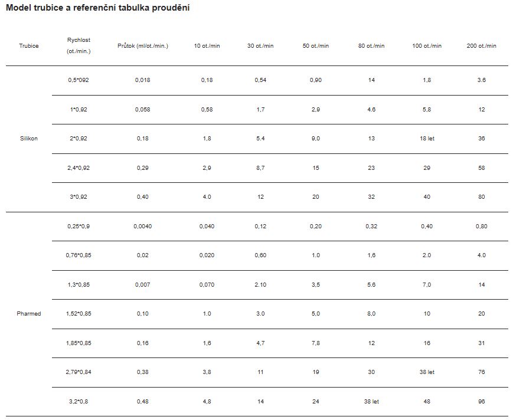Image resolution: width=513 pixels, height=420 pixels.
Task: Click the '0,0040' flow rate cell
Action: click(x=143, y=226)
